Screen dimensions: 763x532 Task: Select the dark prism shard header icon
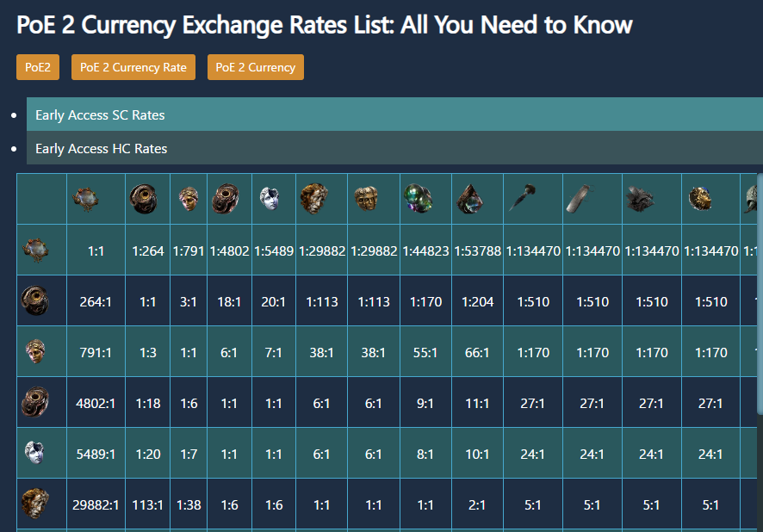point(469,199)
